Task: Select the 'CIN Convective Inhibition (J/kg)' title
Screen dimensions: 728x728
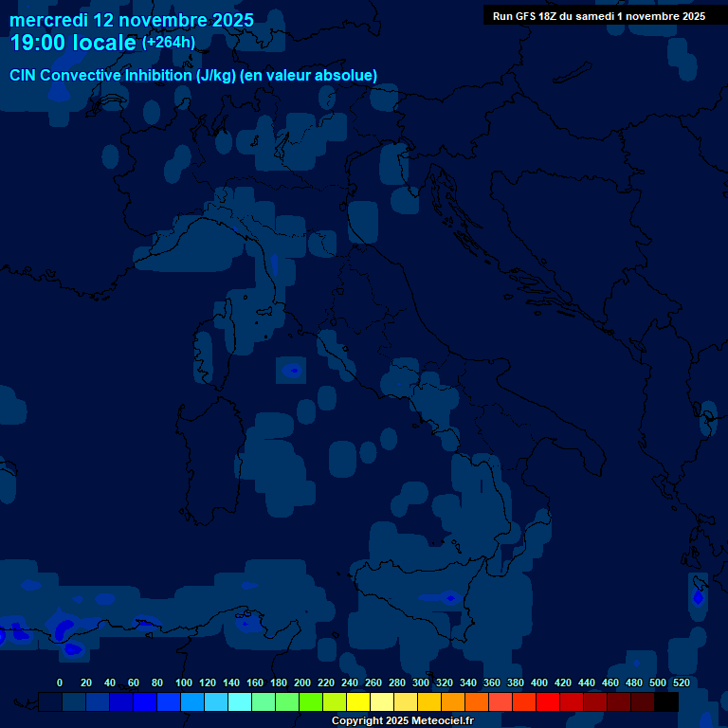Action: click(x=123, y=76)
